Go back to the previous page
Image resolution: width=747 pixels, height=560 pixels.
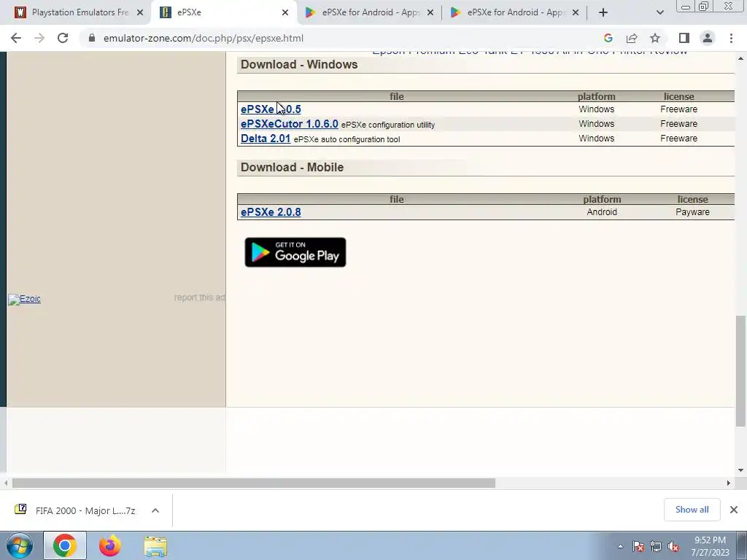coord(16,38)
